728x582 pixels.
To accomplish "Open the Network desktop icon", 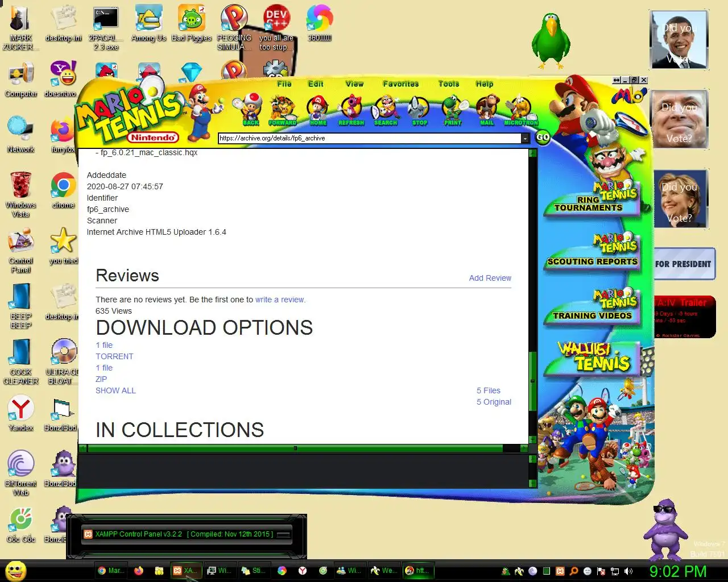I will point(21,135).
